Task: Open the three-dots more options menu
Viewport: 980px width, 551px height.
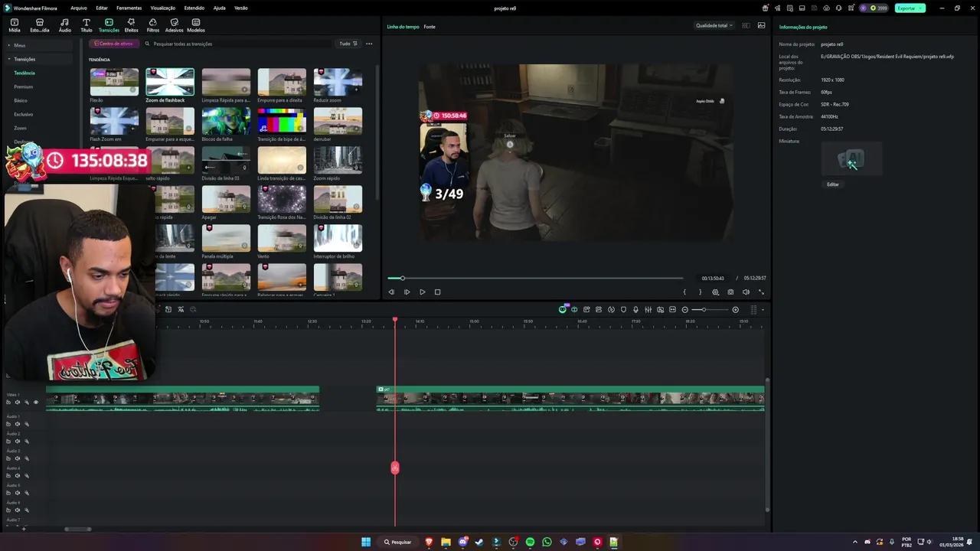Action: click(x=369, y=44)
